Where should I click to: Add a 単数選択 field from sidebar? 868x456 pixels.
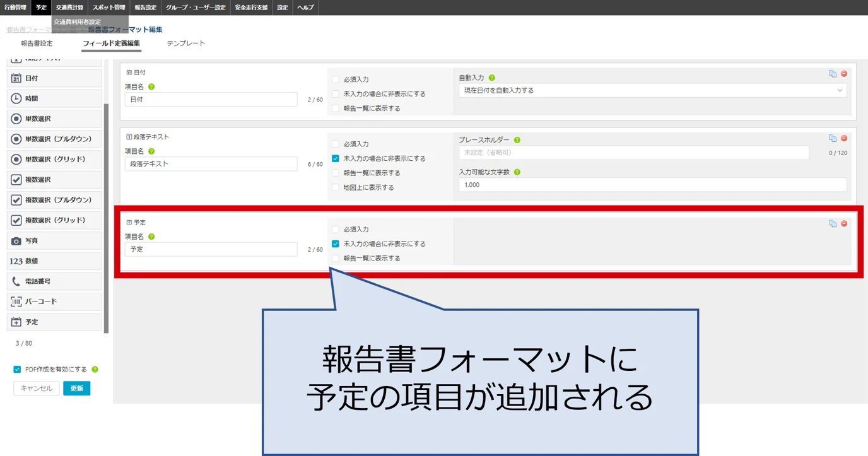coord(54,119)
